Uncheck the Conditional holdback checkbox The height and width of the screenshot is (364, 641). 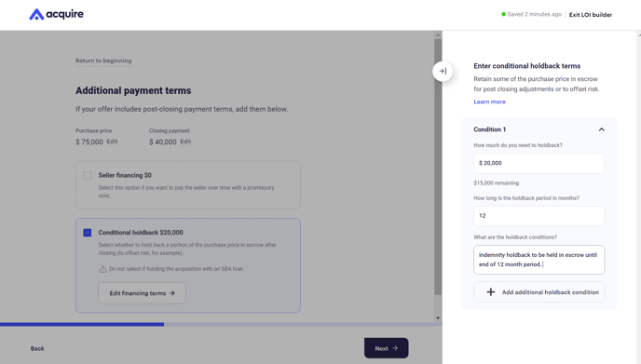87,233
